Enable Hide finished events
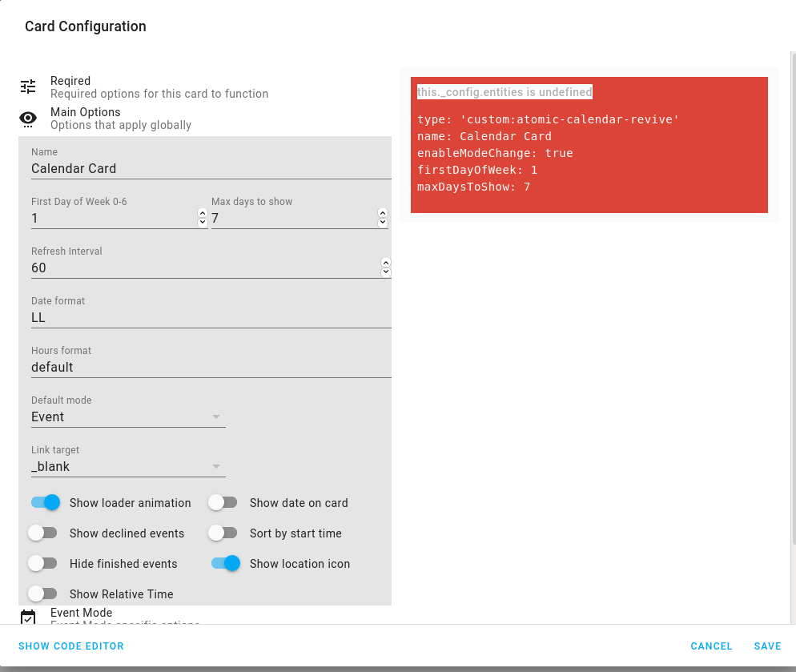The width and height of the screenshot is (796, 672). point(43,563)
